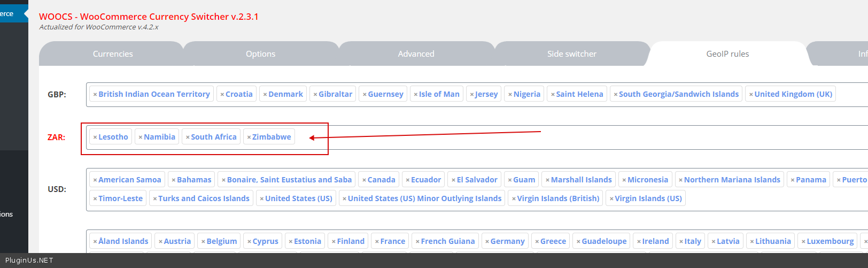Viewport: 868px width, 268px height.
Task: Delete the Bahamas tag in USD row
Action: pos(173,180)
